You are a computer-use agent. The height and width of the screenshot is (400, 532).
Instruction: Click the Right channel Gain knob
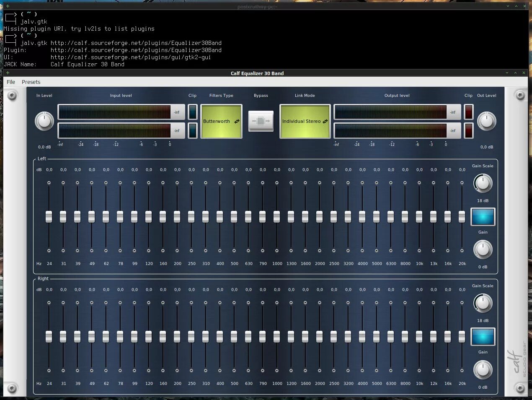[483, 369]
